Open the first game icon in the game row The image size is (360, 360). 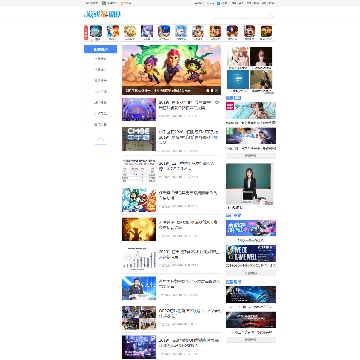point(96,31)
